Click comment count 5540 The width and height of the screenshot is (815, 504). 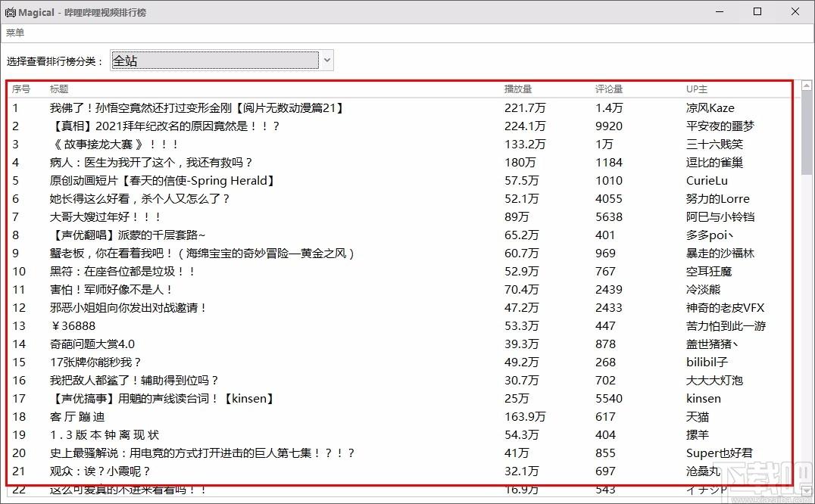pyautogui.click(x=609, y=399)
